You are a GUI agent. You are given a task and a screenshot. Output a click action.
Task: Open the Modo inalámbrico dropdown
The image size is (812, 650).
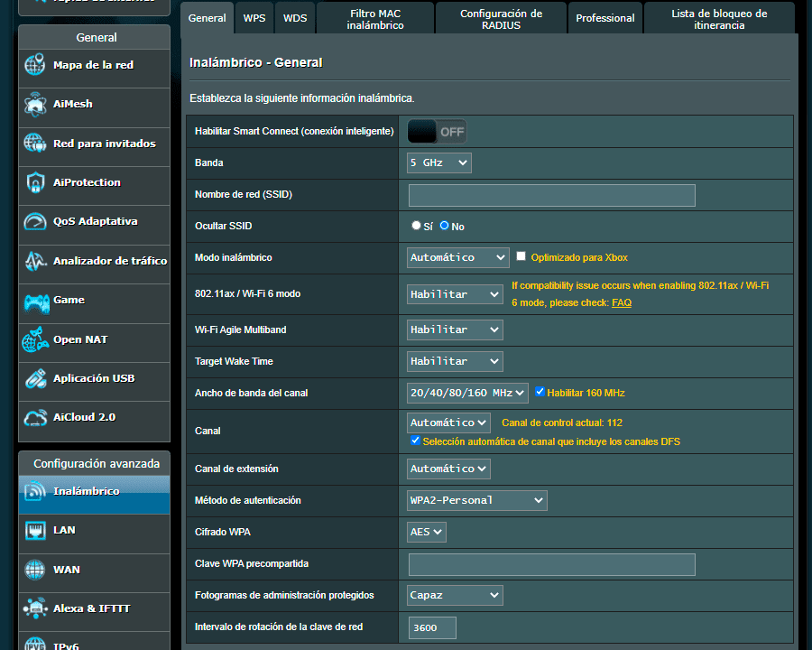pyautogui.click(x=457, y=257)
